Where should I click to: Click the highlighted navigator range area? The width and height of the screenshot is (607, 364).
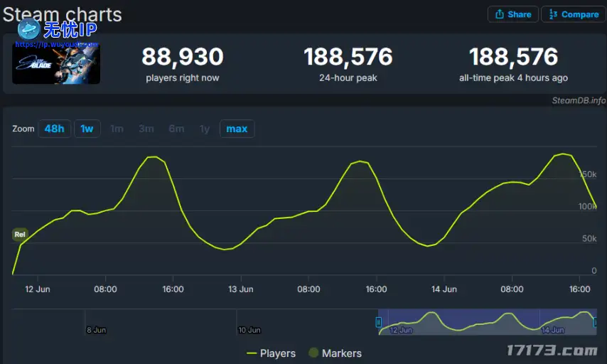click(487, 321)
